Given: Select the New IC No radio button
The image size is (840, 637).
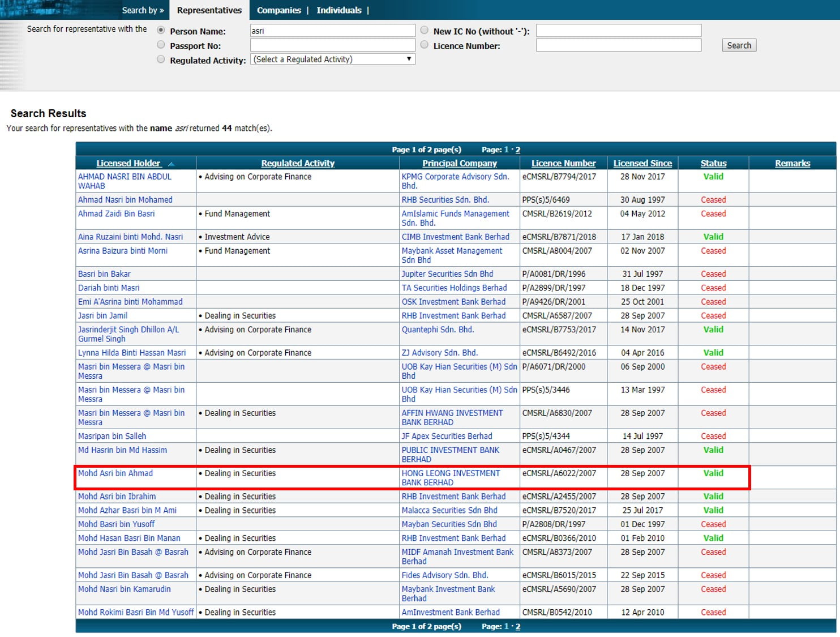Looking at the screenshot, I should tap(425, 30).
